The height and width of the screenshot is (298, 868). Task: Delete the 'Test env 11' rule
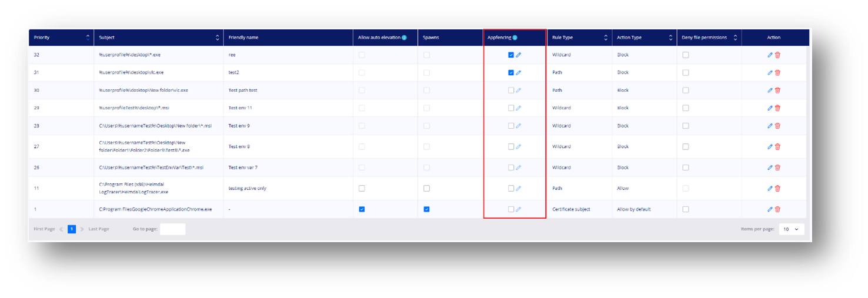pos(777,108)
